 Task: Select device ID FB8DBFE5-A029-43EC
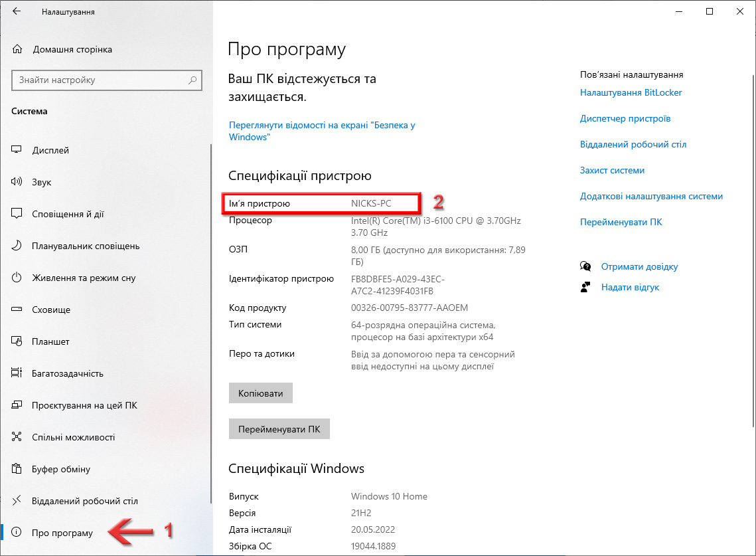pyautogui.click(x=398, y=285)
